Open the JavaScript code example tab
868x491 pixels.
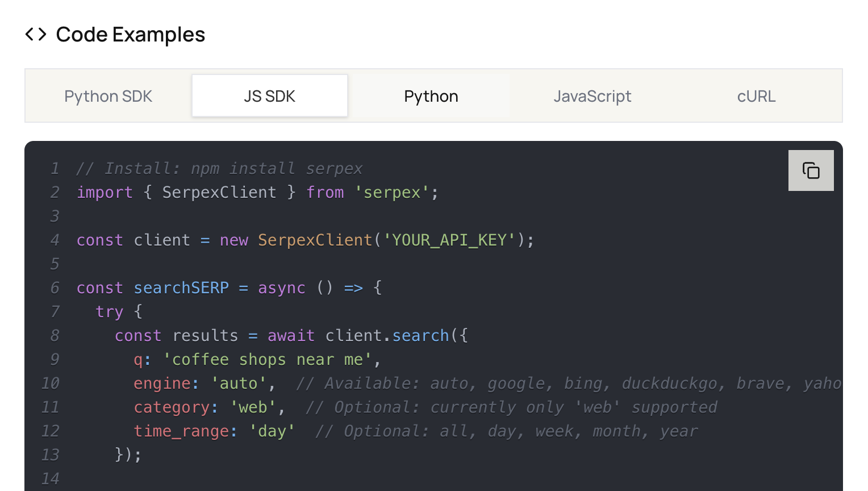592,95
